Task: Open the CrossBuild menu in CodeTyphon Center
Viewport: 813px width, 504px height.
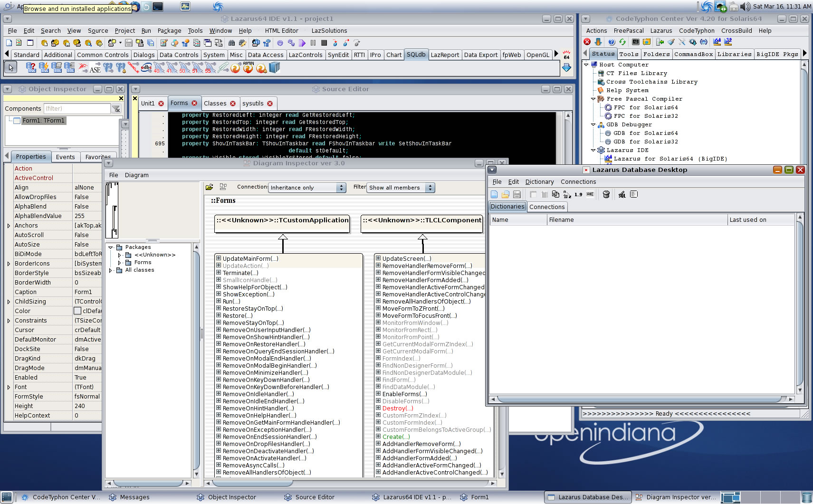Action: (736, 30)
